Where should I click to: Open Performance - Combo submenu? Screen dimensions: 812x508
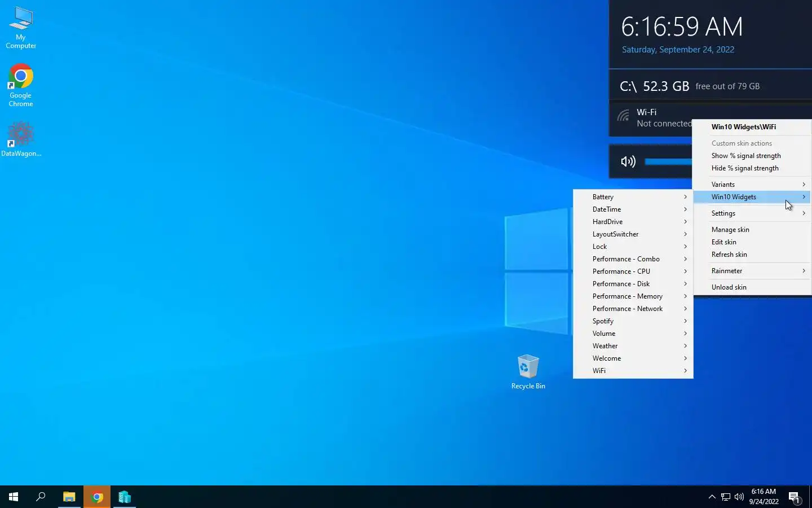point(633,259)
